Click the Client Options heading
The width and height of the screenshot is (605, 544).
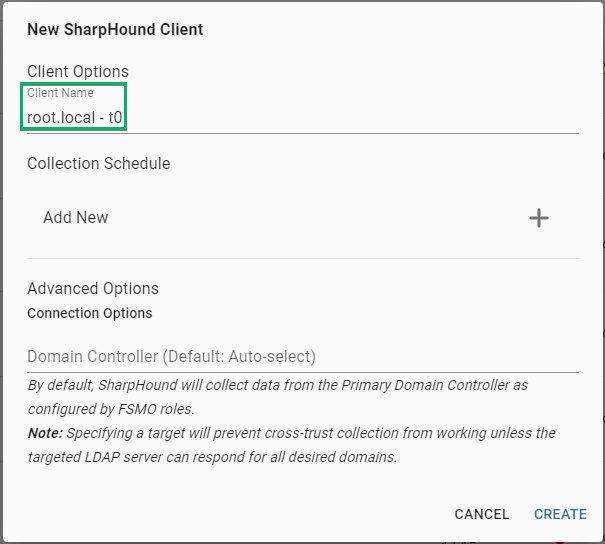coord(78,71)
